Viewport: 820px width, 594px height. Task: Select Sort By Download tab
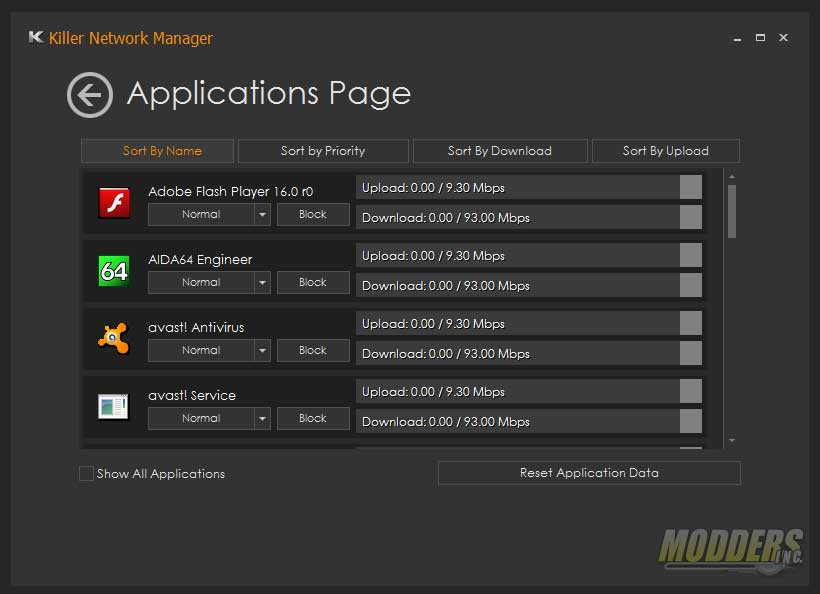click(x=500, y=151)
